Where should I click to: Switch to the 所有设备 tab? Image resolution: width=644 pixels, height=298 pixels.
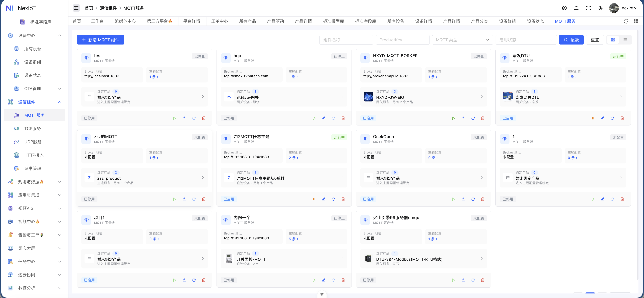click(395, 21)
